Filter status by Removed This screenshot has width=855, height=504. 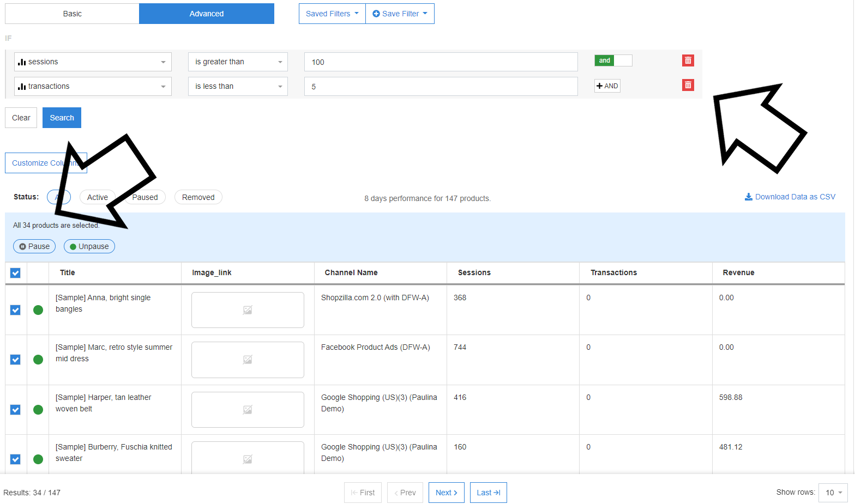click(198, 197)
